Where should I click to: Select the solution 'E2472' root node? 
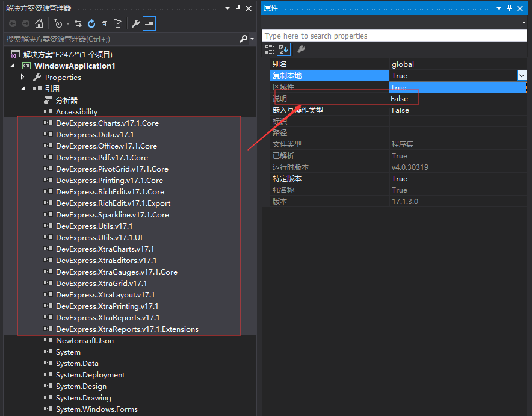coord(67,54)
